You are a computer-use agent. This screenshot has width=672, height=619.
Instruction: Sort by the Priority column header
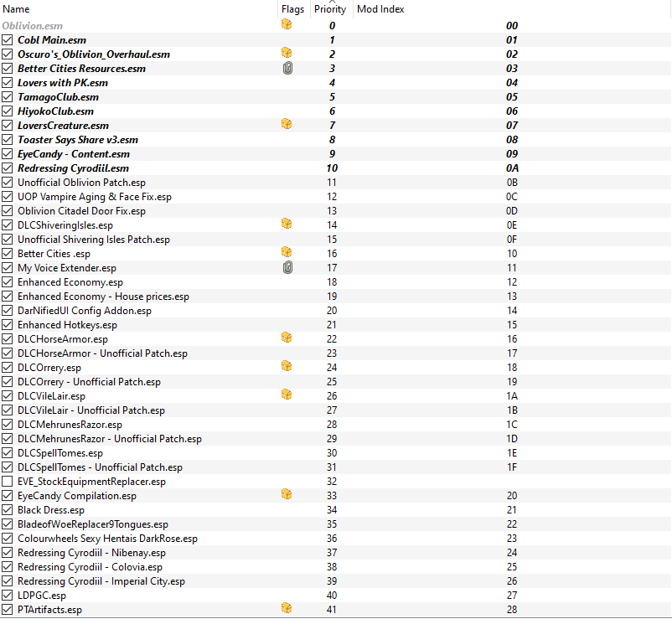coord(331,9)
